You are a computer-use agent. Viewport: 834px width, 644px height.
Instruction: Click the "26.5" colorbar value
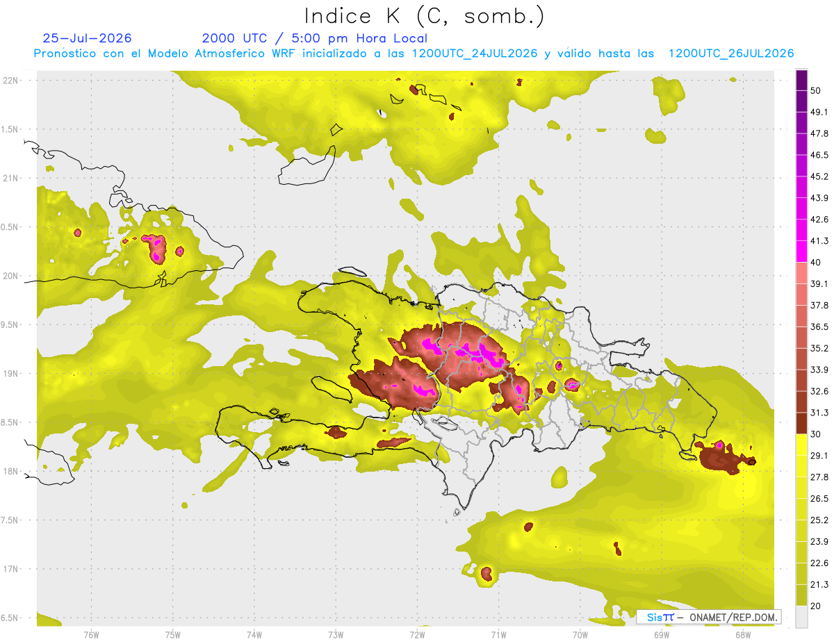pyautogui.click(x=820, y=499)
